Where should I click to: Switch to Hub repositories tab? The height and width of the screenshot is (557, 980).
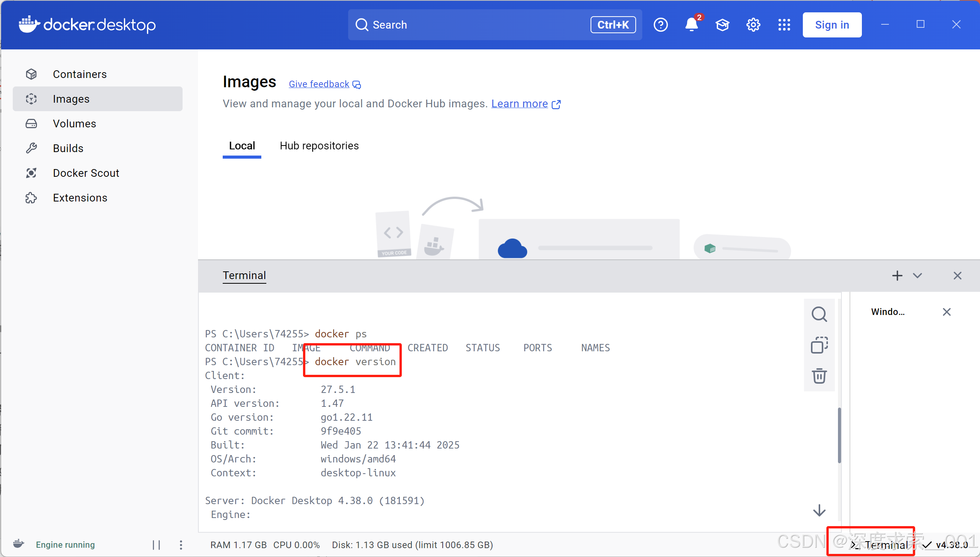319,146
